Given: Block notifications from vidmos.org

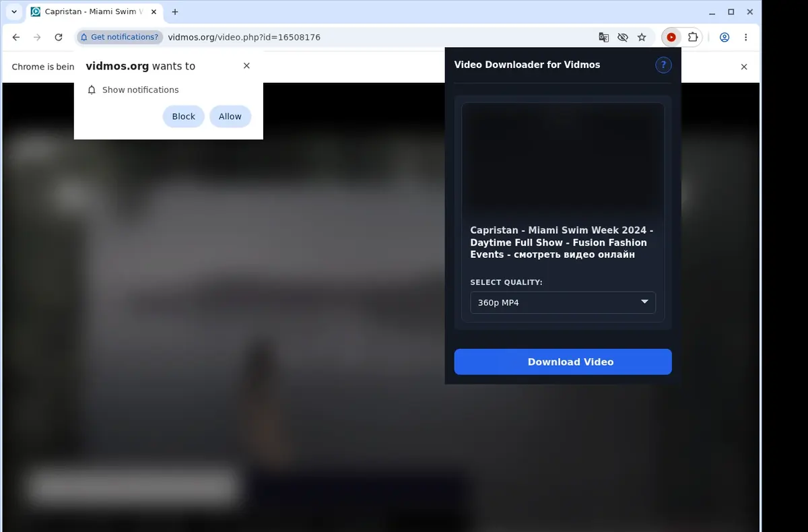Looking at the screenshot, I should pyautogui.click(x=183, y=117).
